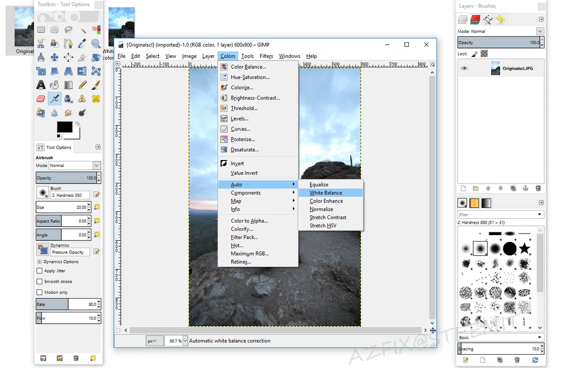This screenshot has width=588, height=368.
Task: Expand the Dynamics Options section
Action: (x=39, y=262)
